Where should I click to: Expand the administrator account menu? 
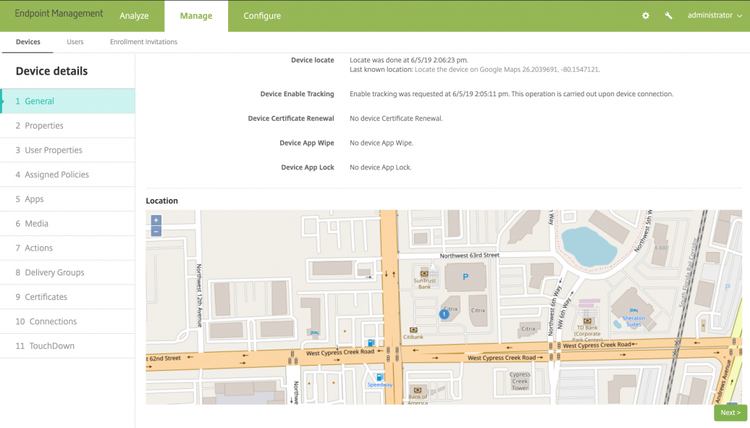pos(715,15)
